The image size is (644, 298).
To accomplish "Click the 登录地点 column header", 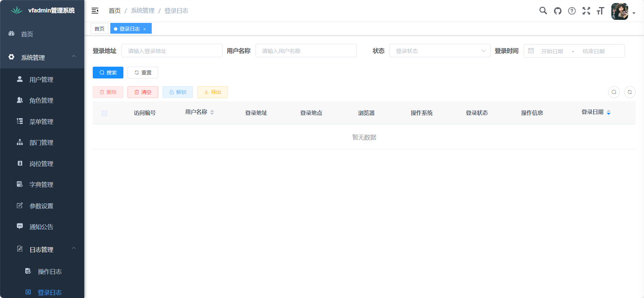I will pos(311,113).
